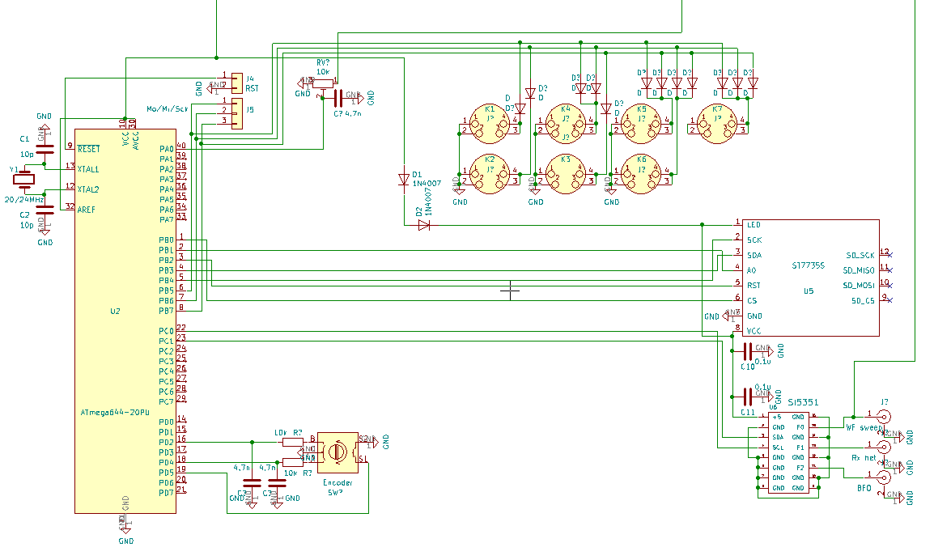Select the LED pin on ST7735S

754,224
